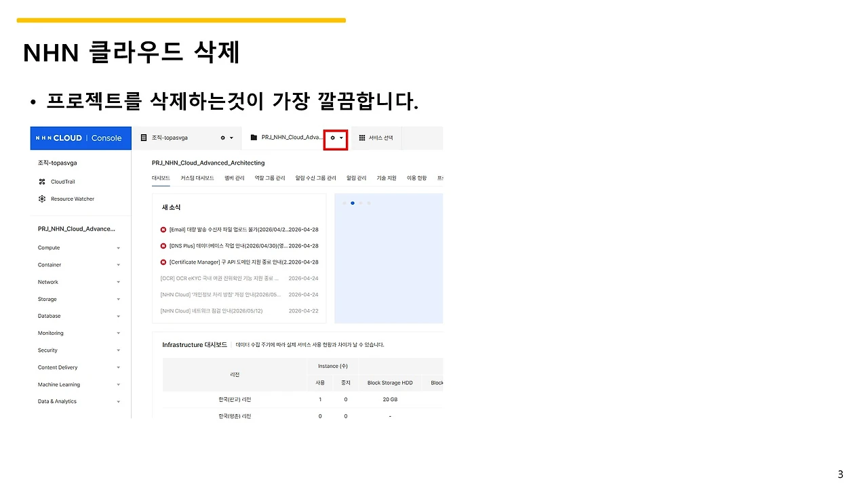Click the 서비스 선택 grid icon

coord(362,138)
